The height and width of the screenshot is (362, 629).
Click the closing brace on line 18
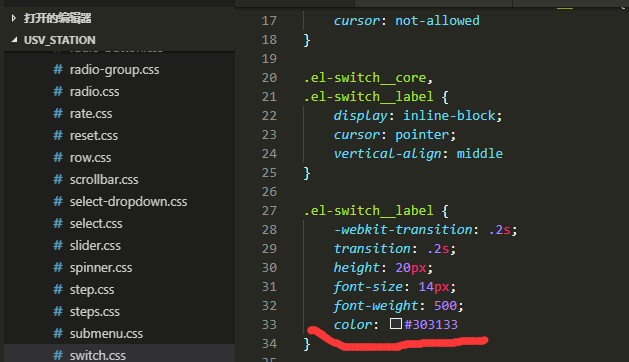point(307,40)
